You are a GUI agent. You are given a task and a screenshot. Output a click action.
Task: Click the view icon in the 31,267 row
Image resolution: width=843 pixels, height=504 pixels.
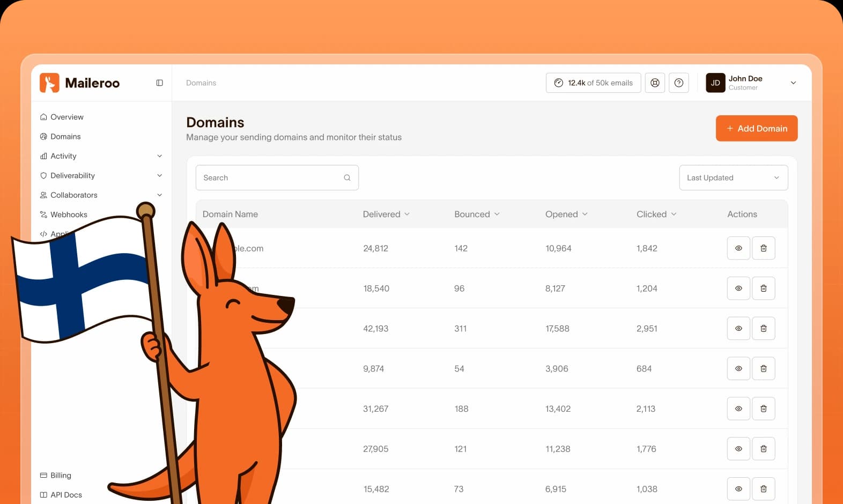click(738, 409)
